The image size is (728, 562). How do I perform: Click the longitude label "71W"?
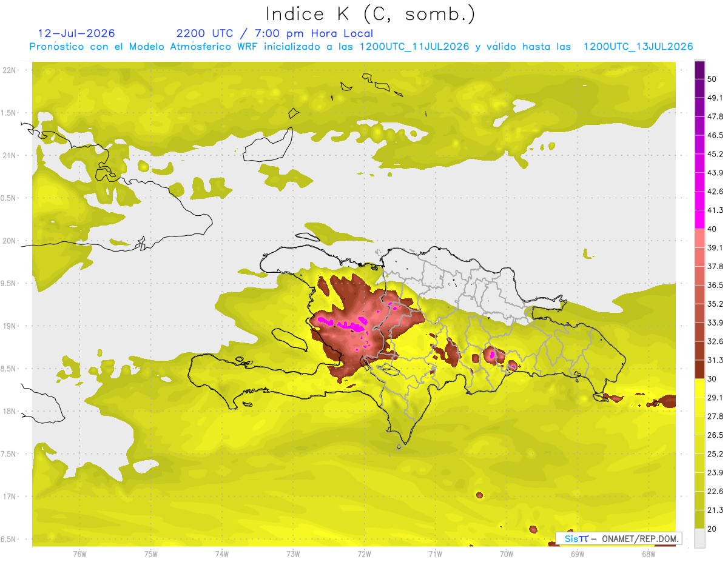[435, 554]
